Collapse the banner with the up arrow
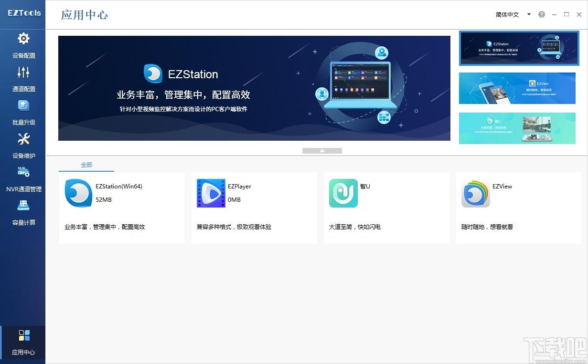Viewport: 588px width, 364px height. [x=322, y=151]
